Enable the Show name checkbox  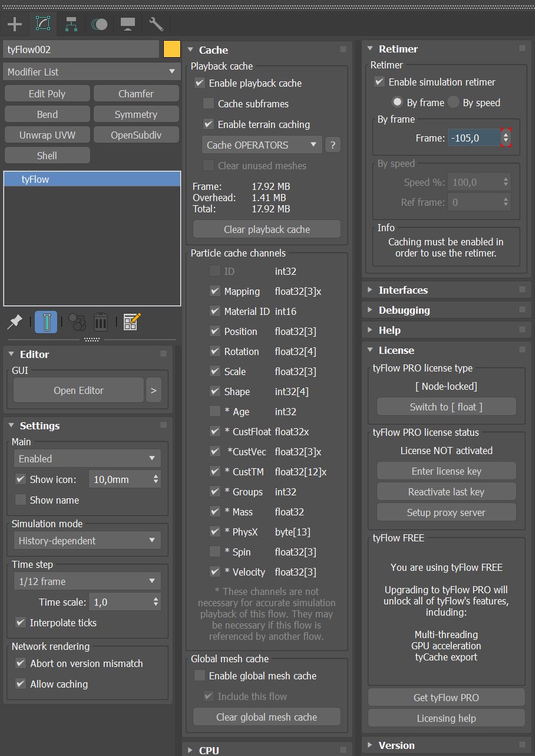21,500
